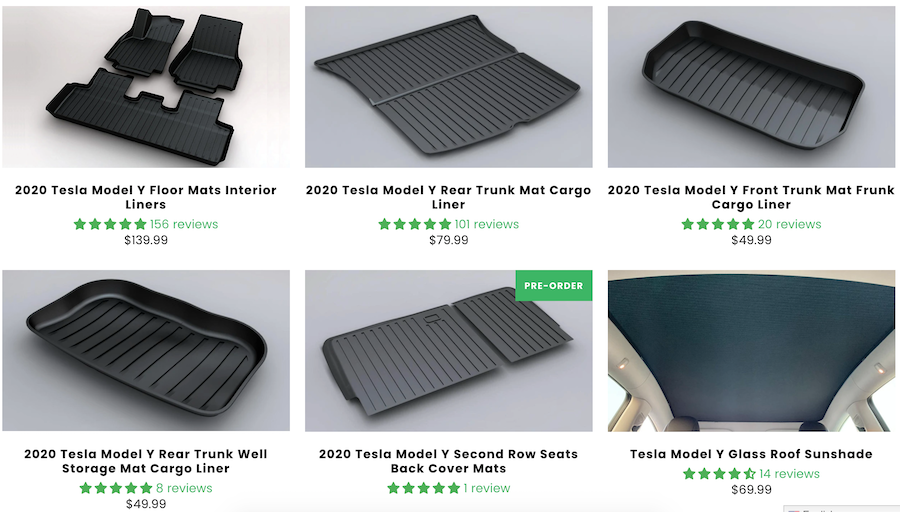This screenshot has height=512, width=900.
Task: Click the 2020 Tesla Model Y Floor Mats title
Action: click(x=146, y=197)
